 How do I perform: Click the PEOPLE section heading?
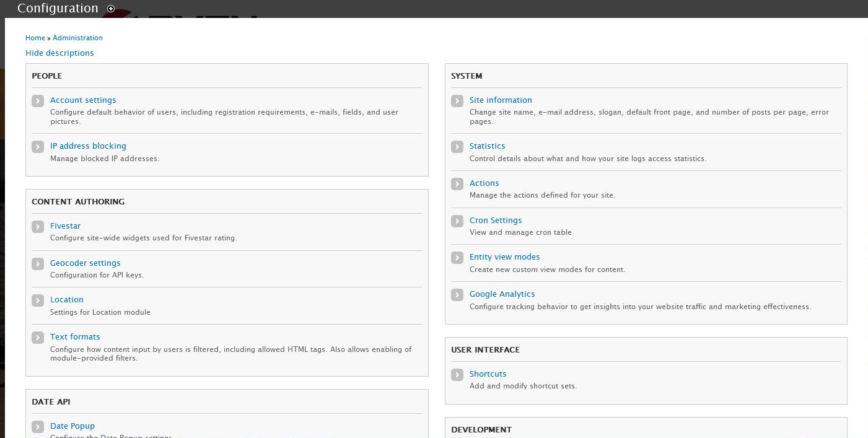click(x=47, y=76)
